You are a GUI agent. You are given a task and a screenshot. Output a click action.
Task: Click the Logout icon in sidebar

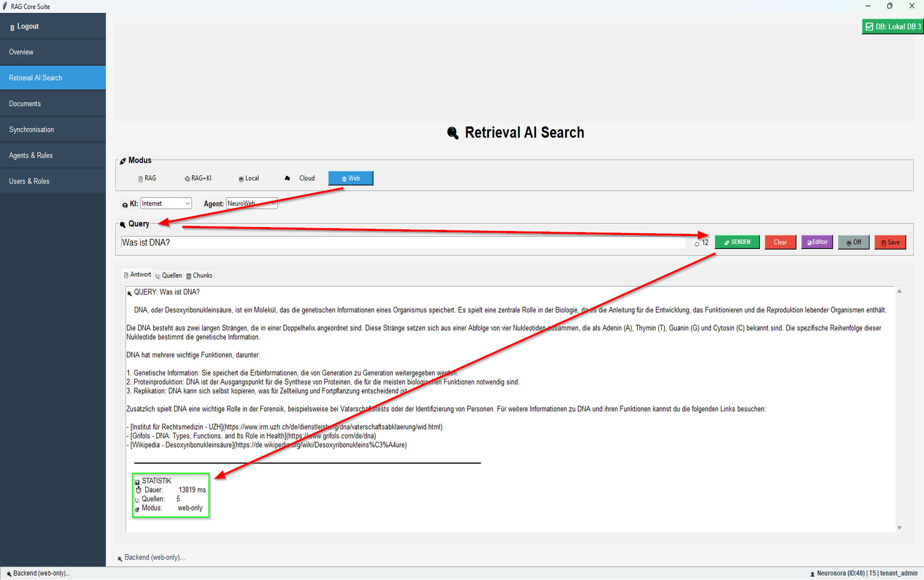[12, 27]
